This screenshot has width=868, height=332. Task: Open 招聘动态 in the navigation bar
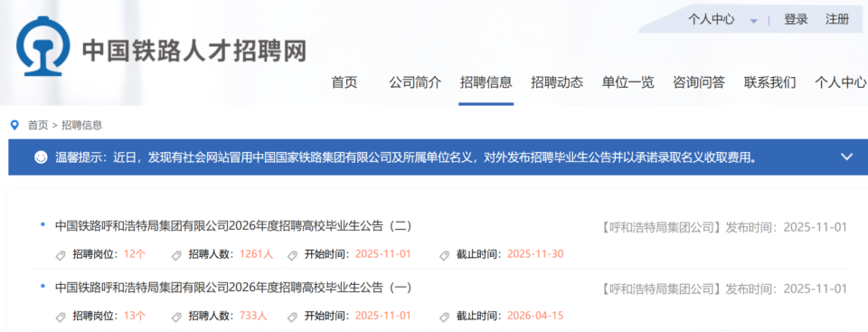(557, 82)
